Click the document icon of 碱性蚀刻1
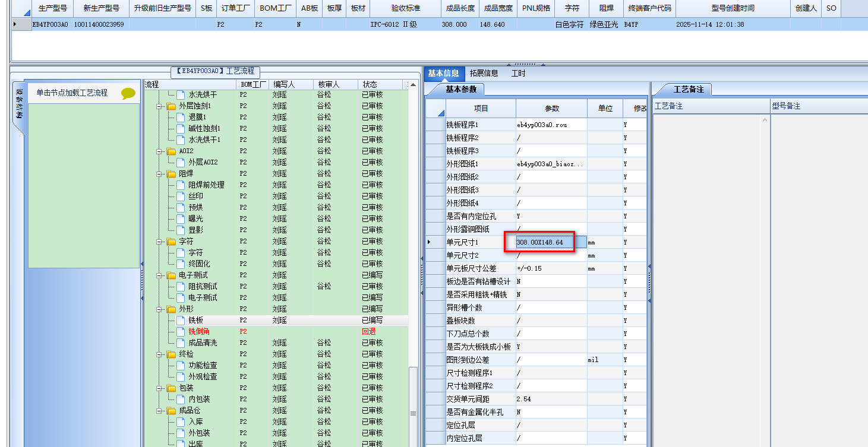 pos(181,129)
